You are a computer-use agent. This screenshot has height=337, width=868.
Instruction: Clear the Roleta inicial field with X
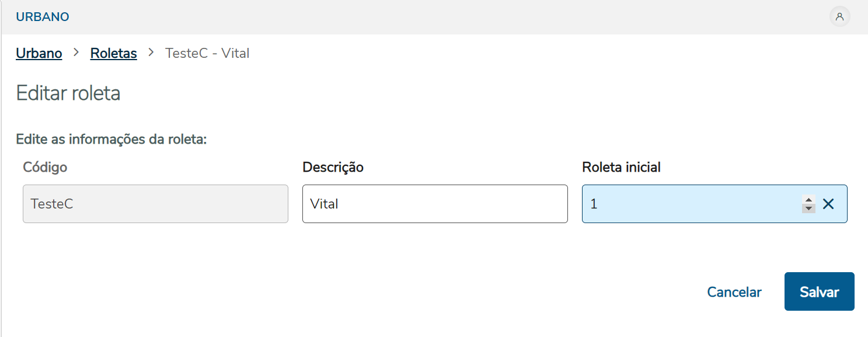click(828, 204)
